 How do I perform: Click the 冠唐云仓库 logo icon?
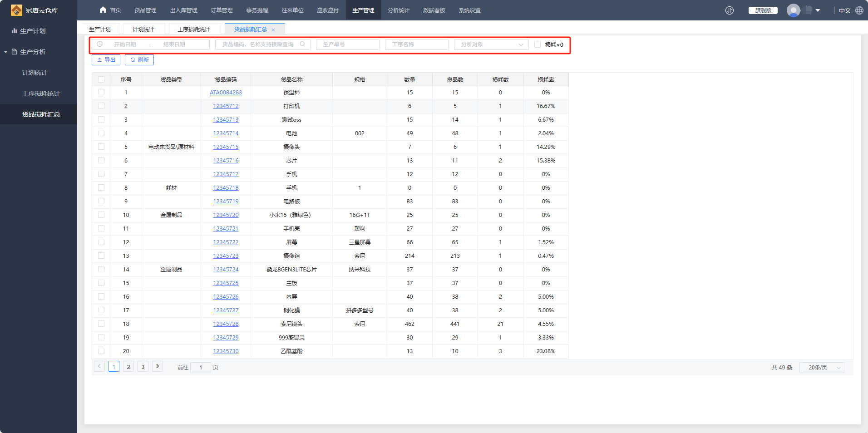click(16, 10)
